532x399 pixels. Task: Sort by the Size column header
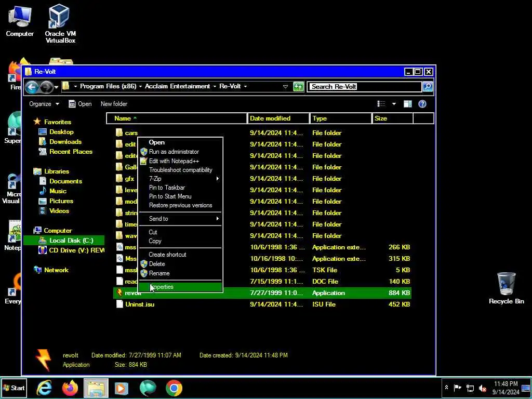coord(393,118)
